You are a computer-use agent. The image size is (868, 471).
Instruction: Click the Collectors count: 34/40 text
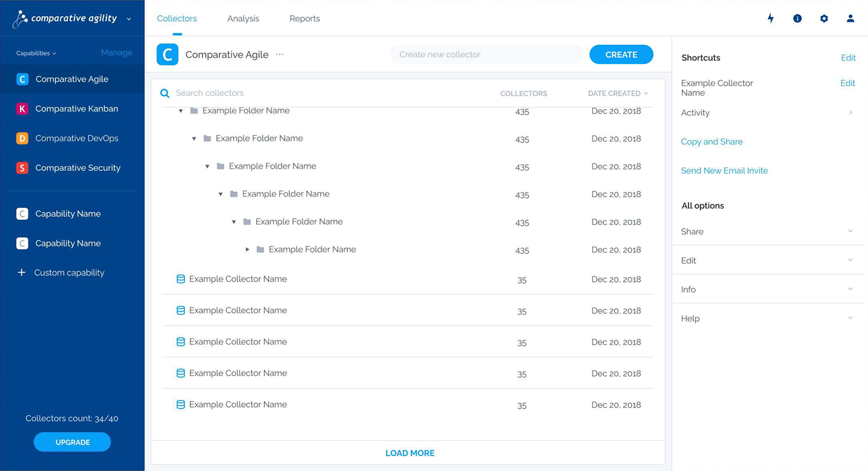(x=72, y=418)
